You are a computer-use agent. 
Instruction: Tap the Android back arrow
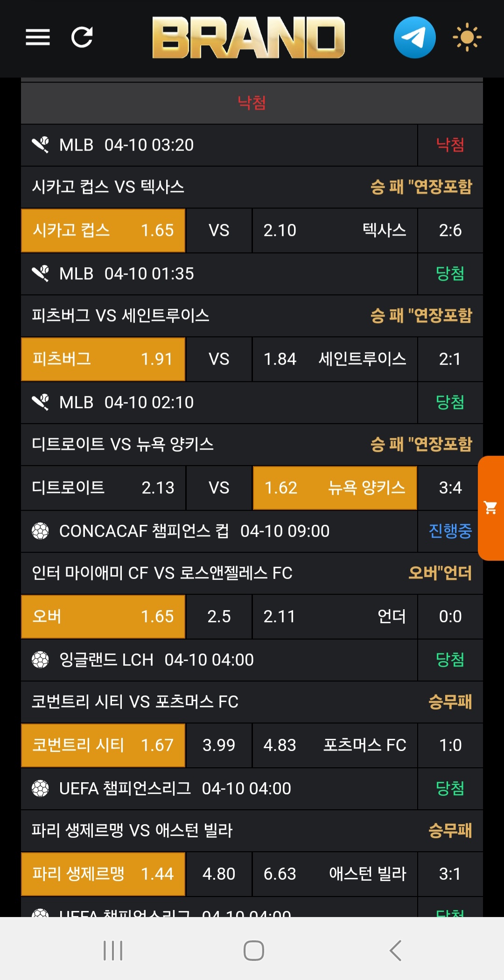point(395,950)
